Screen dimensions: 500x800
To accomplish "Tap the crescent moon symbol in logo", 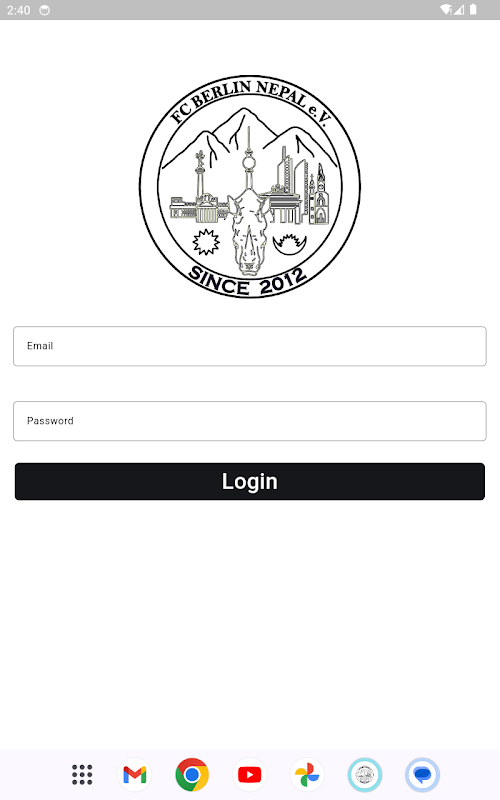I will coord(289,243).
